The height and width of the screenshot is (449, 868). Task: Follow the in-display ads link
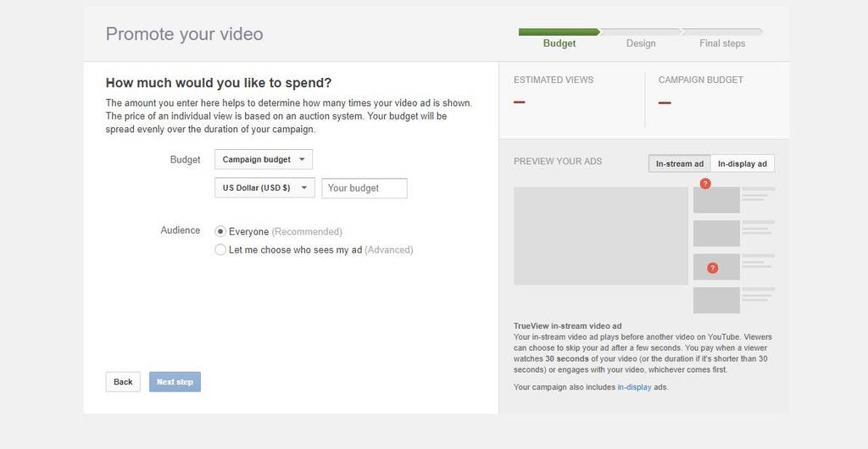pyautogui.click(x=634, y=387)
